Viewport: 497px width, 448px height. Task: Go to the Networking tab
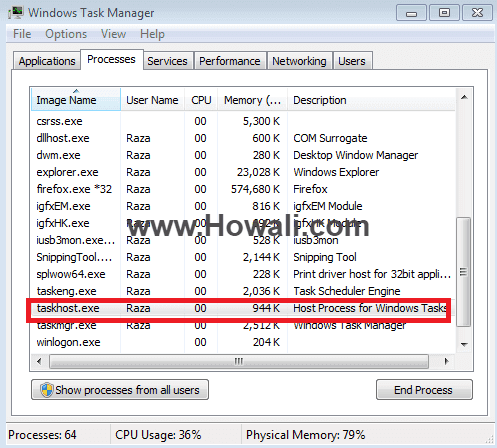[299, 61]
